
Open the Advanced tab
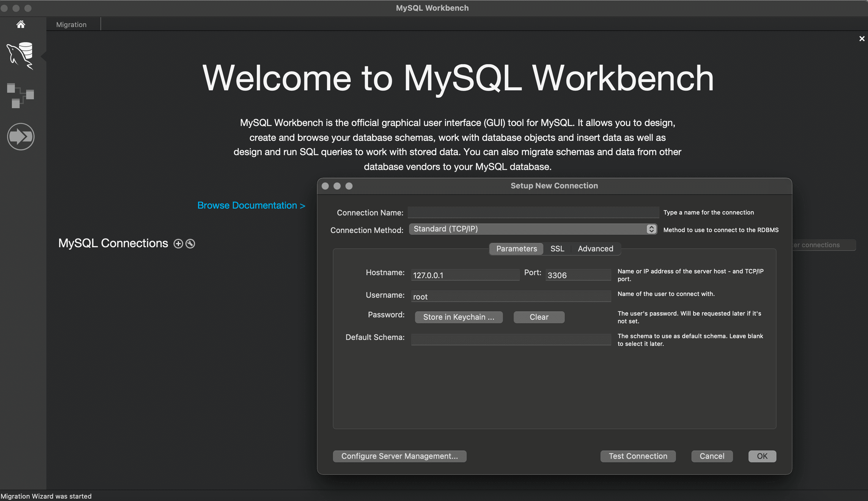tap(595, 248)
